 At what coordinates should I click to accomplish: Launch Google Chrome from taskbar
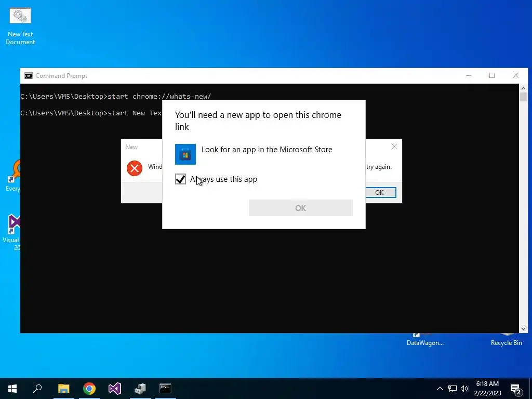tap(89, 389)
